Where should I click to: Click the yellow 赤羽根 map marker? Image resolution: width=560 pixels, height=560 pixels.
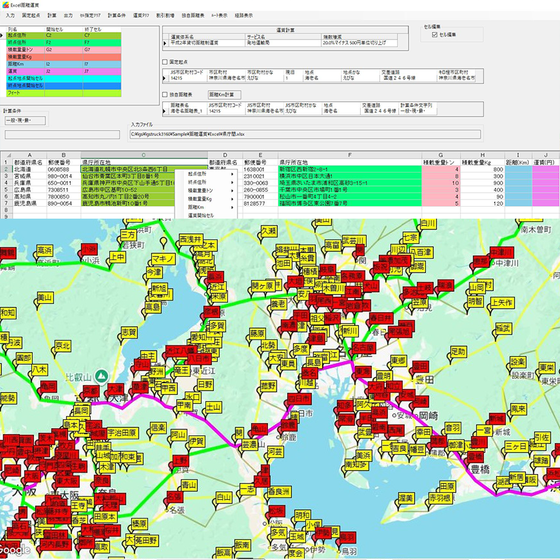(x=441, y=498)
